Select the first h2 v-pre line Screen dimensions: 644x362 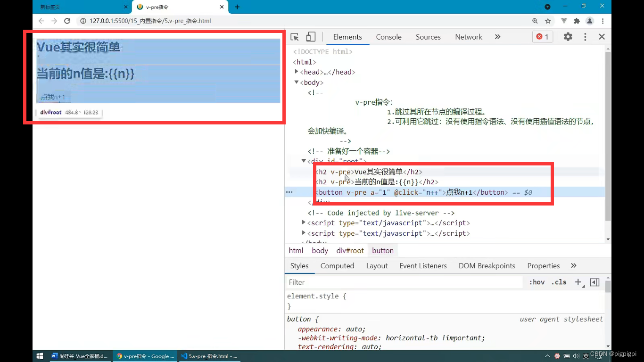369,172
